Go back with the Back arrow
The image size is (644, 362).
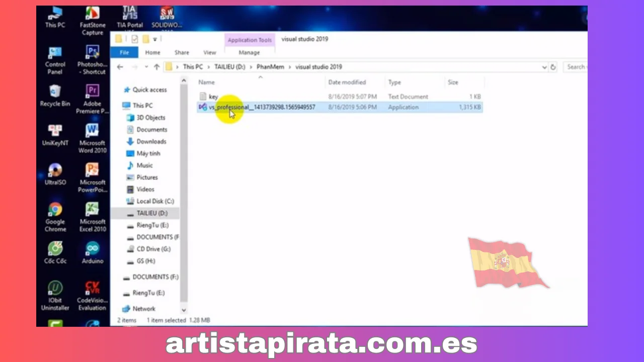(120, 67)
